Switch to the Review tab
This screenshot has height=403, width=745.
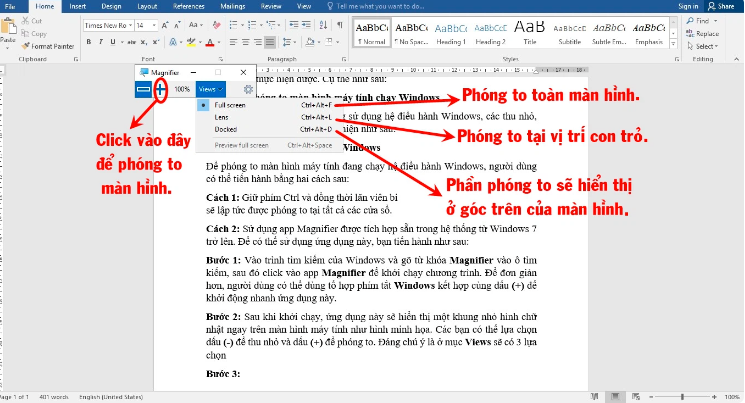pyautogui.click(x=271, y=6)
